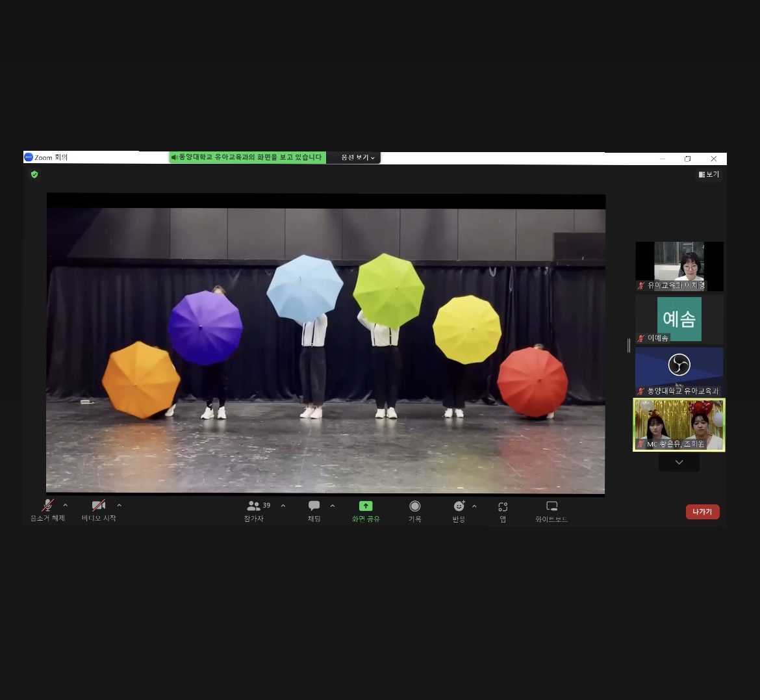Click the green encryption shield icon

click(34, 174)
